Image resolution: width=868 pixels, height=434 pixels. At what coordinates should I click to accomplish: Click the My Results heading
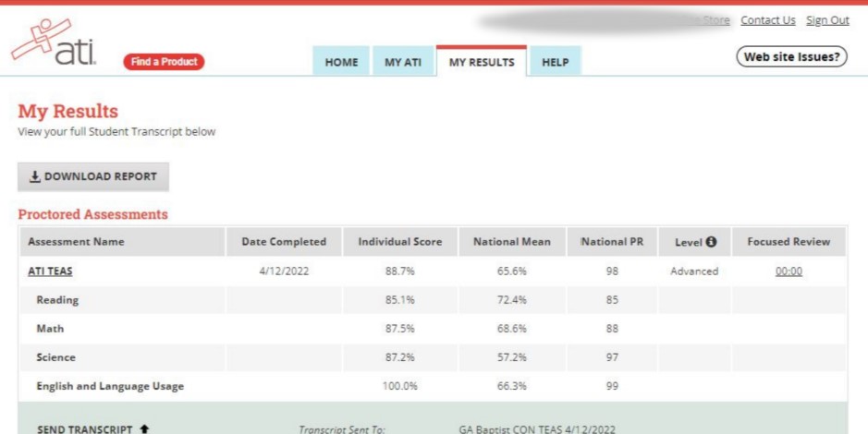coord(68,112)
